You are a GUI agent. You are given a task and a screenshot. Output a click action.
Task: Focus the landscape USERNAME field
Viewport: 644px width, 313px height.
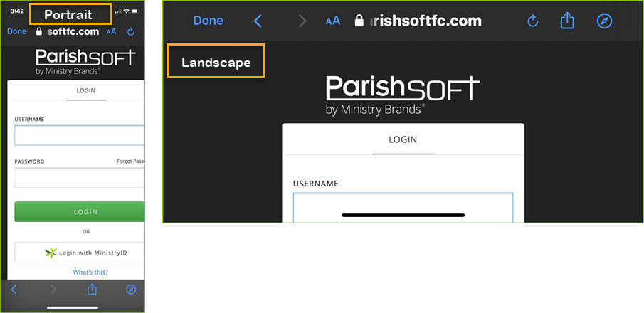(403, 208)
